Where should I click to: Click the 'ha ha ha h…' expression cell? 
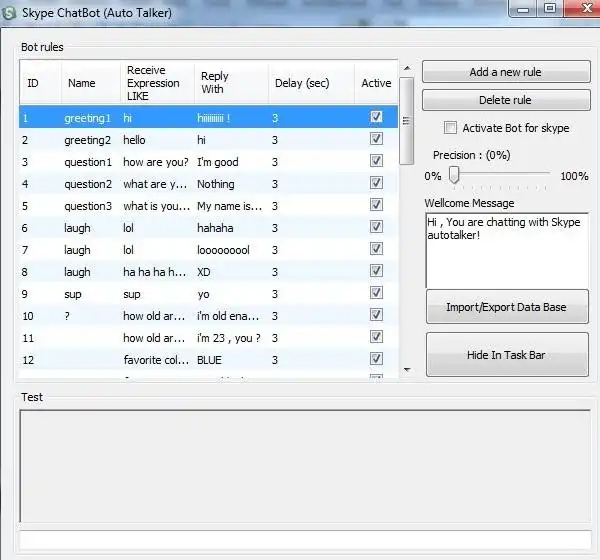155,272
